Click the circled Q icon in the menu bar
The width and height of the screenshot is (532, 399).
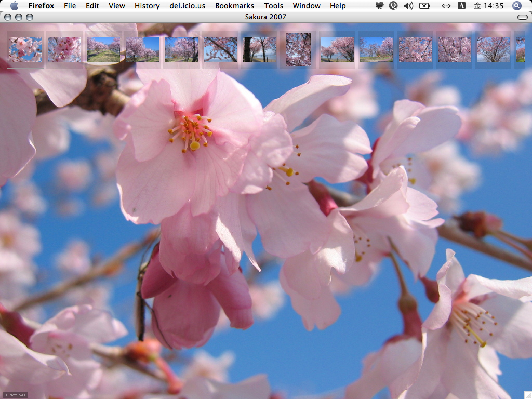[x=393, y=5]
